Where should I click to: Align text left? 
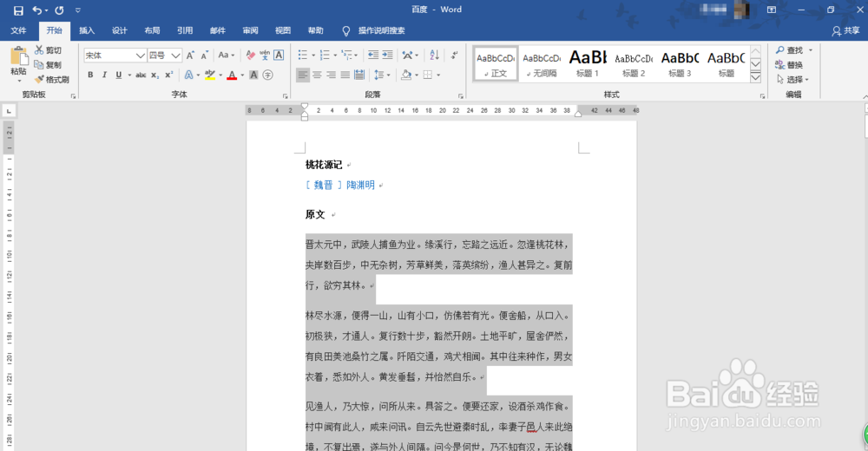coord(303,75)
